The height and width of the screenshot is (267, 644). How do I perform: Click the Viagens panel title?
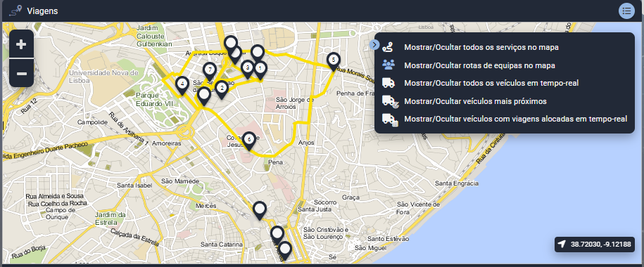click(x=42, y=11)
